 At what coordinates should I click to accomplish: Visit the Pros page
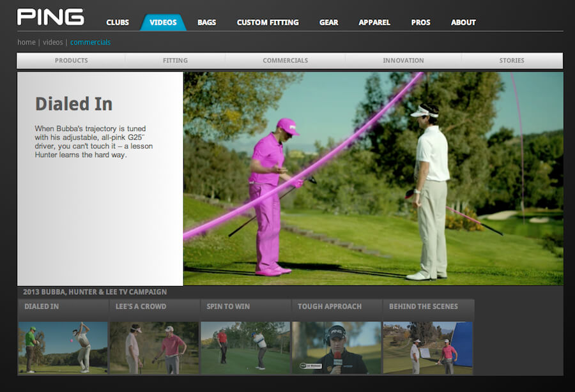coord(420,22)
